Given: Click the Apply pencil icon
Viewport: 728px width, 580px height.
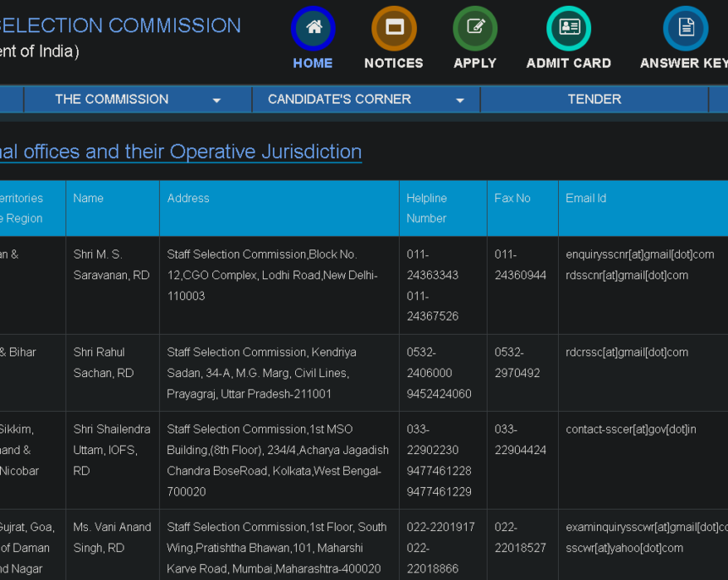Looking at the screenshot, I should point(475,28).
